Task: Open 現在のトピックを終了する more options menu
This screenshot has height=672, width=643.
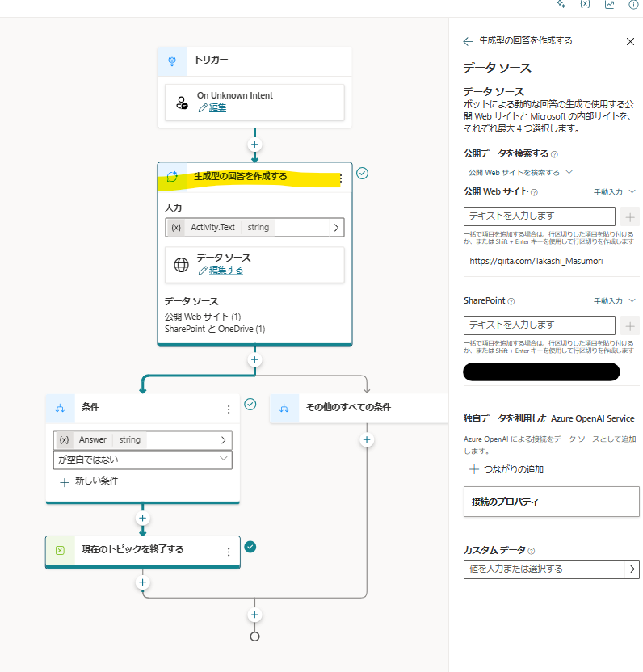Action: pos(229,552)
